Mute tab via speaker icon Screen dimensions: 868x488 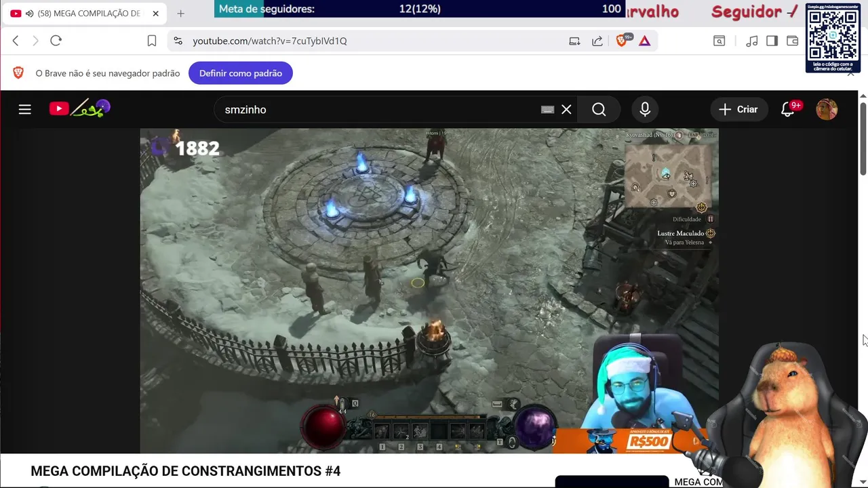pyautogui.click(x=29, y=14)
